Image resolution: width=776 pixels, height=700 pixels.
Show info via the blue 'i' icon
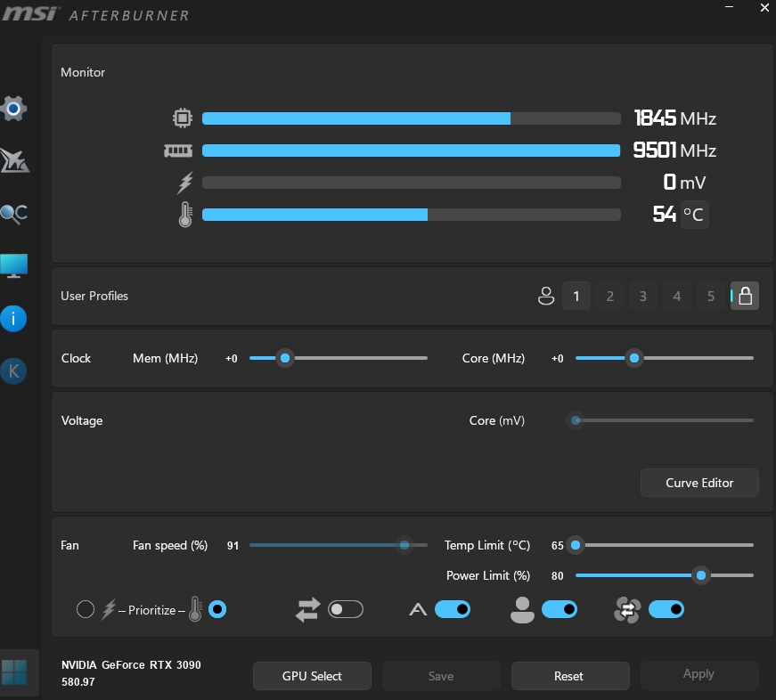(13, 318)
